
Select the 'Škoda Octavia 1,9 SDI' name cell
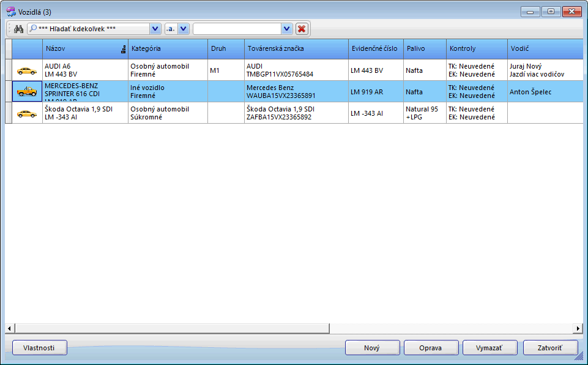(x=85, y=113)
